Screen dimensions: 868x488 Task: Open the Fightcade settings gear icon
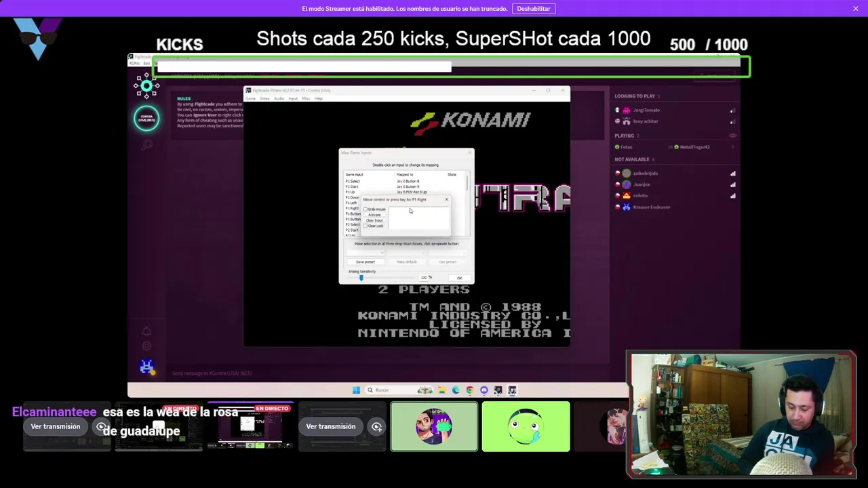(146, 346)
